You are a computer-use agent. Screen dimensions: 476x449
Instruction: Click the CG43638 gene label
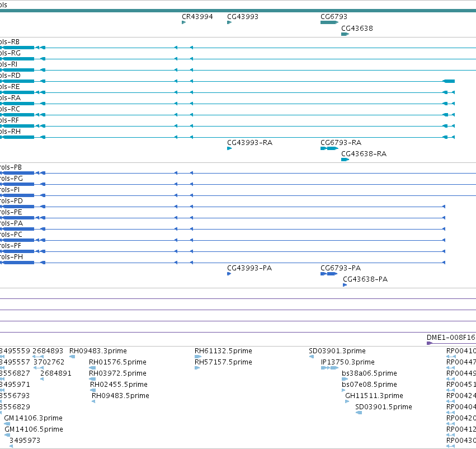point(357,28)
